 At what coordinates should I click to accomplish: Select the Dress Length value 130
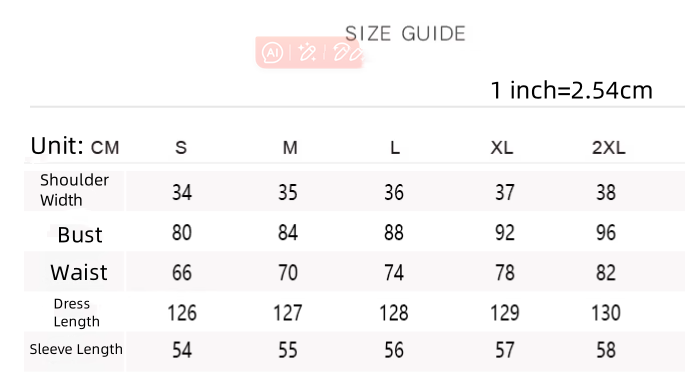tap(606, 313)
